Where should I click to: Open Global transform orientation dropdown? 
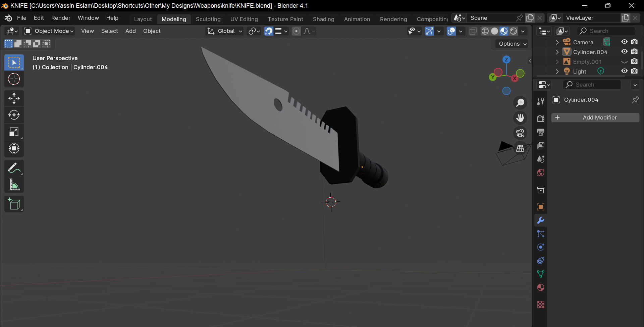click(x=224, y=31)
